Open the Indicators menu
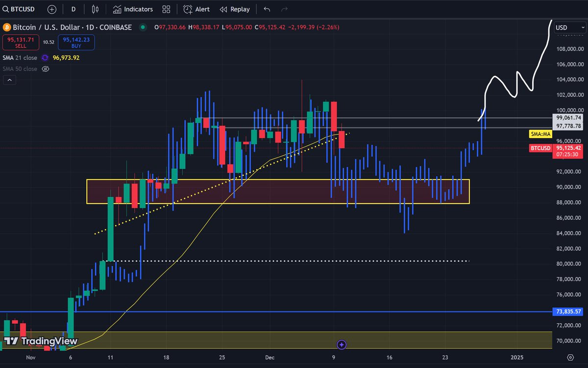 click(133, 9)
